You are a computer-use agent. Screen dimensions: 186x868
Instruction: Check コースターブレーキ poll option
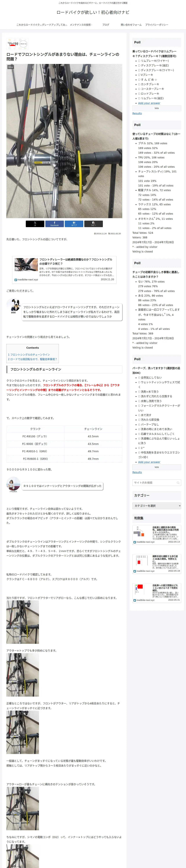pyautogui.click(x=139, y=89)
